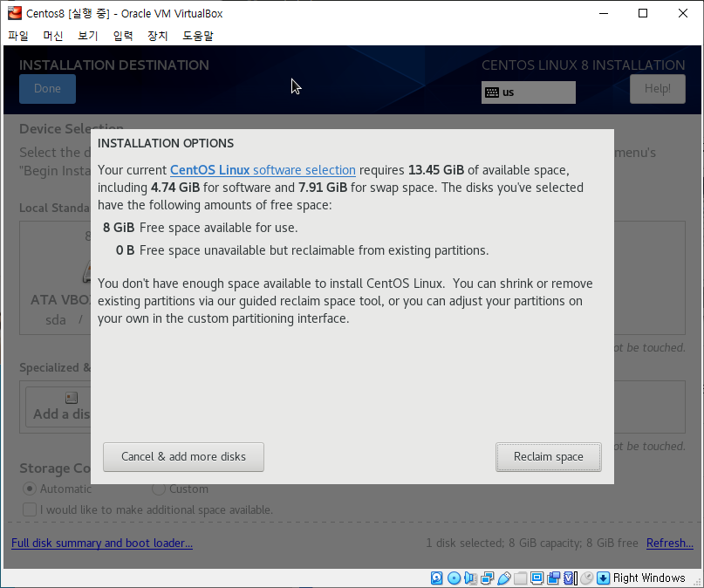704x588 pixels.
Task: Open the 머신 menu
Action: click(53, 36)
